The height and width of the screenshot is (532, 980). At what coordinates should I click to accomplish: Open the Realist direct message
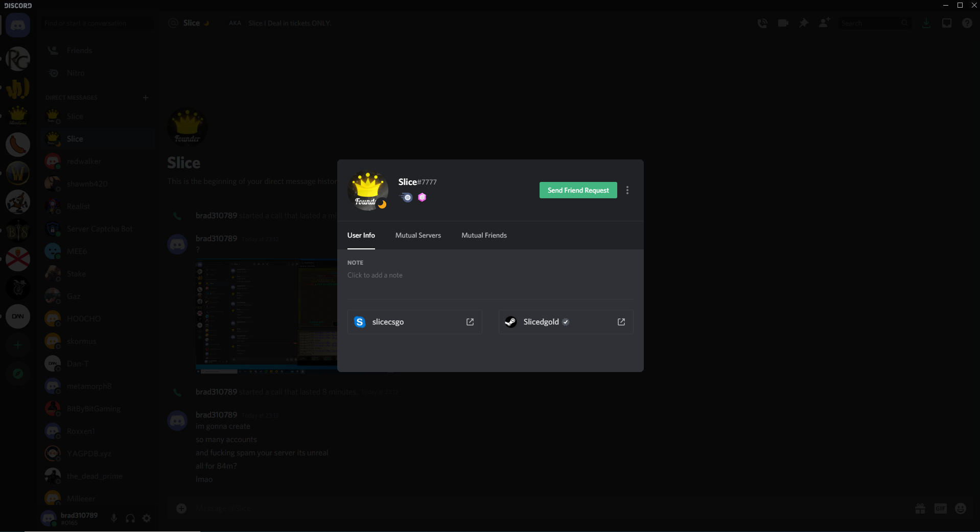pyautogui.click(x=98, y=206)
